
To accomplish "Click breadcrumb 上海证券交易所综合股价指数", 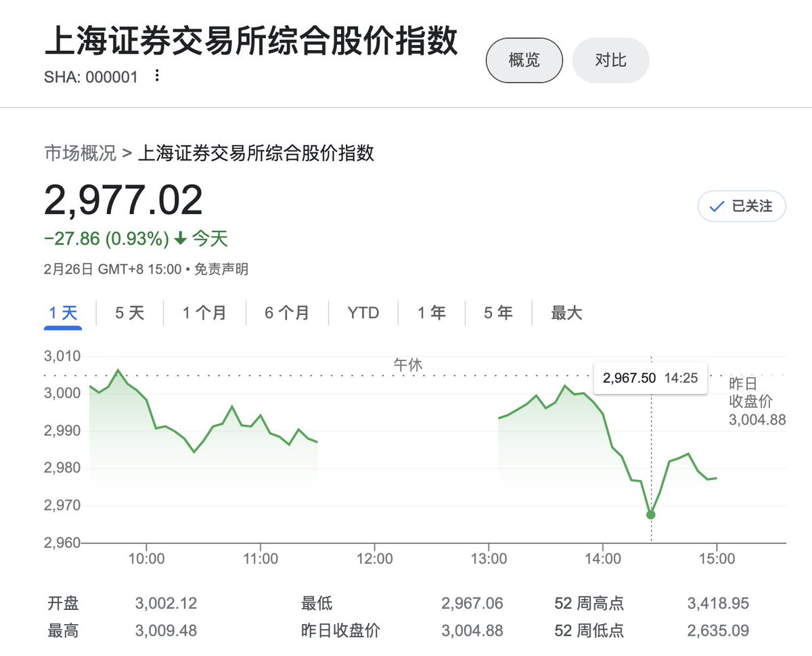I will point(256,153).
